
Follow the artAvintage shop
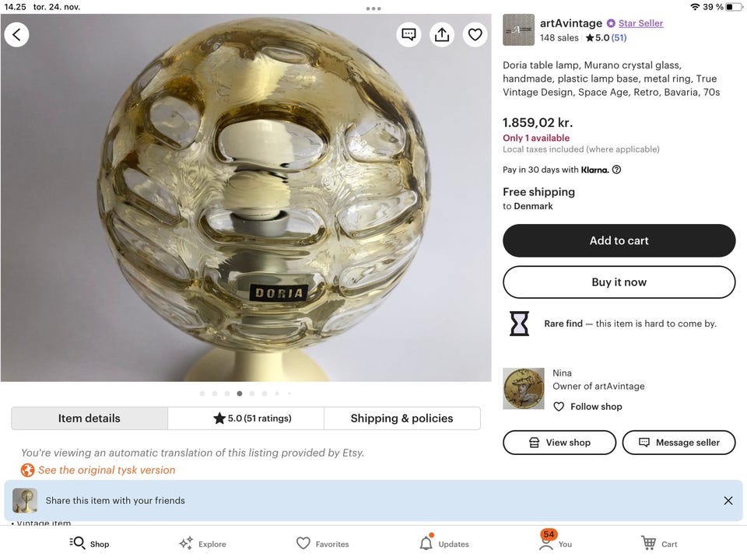[587, 407]
